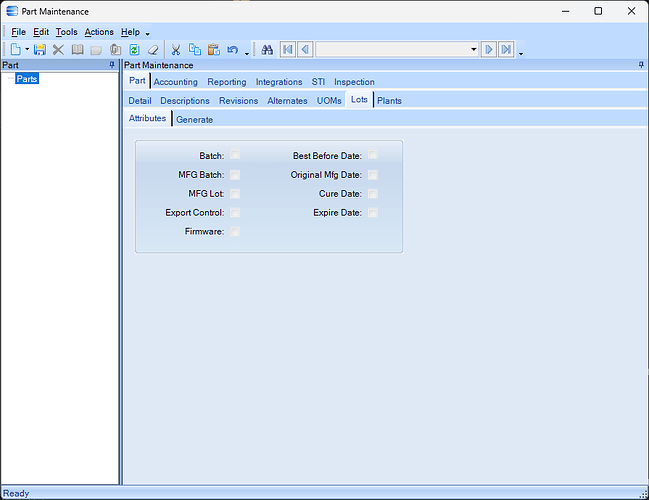
Task: Click the Delete X icon
Action: click(58, 50)
